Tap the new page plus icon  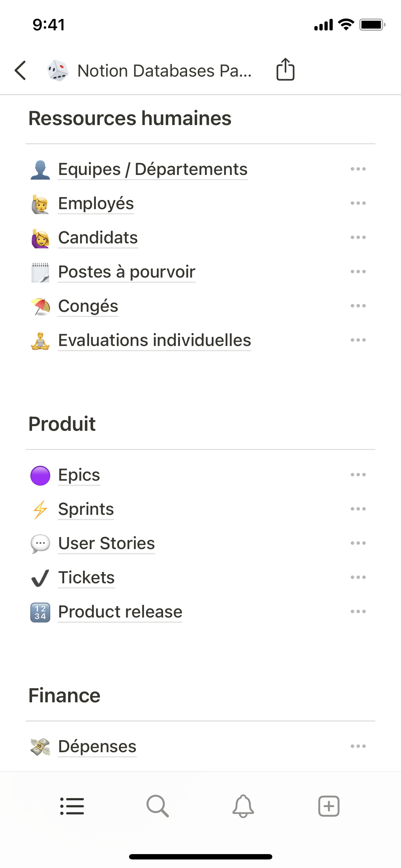329,806
